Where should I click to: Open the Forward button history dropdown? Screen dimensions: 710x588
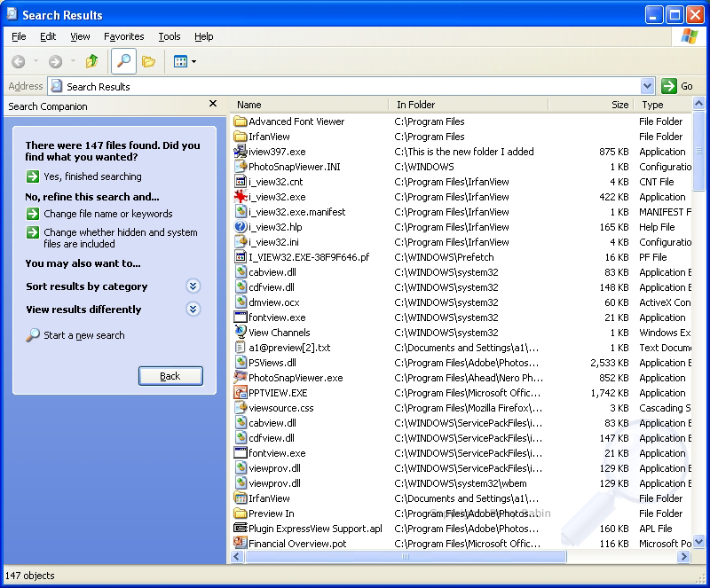tap(73, 61)
